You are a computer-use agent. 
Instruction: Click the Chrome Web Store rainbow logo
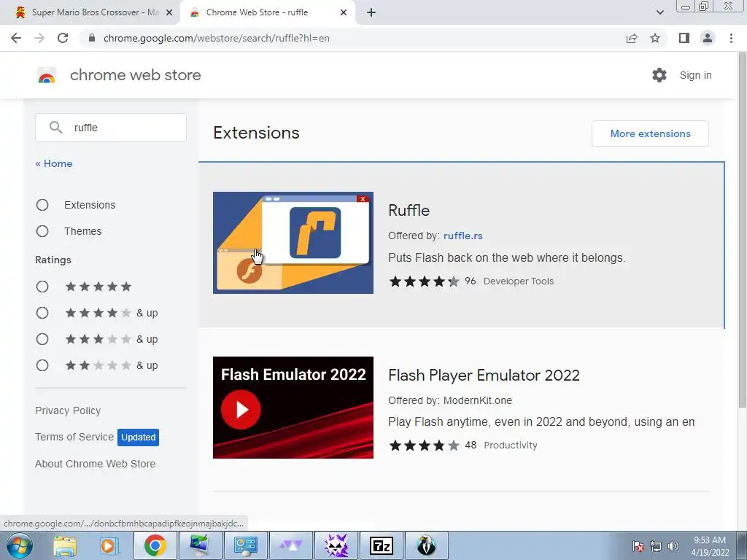tap(47, 75)
